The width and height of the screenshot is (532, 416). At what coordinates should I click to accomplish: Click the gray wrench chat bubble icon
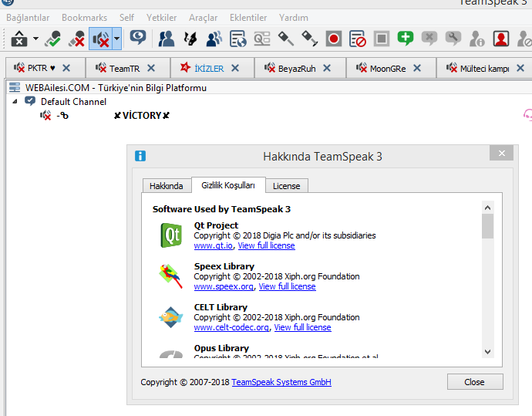(x=453, y=38)
